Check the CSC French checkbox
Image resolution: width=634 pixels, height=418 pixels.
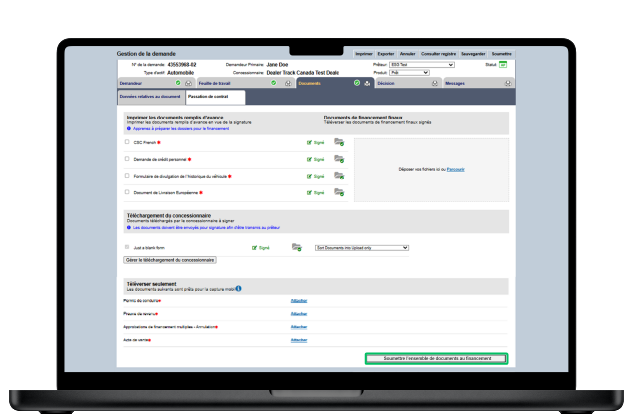point(127,142)
